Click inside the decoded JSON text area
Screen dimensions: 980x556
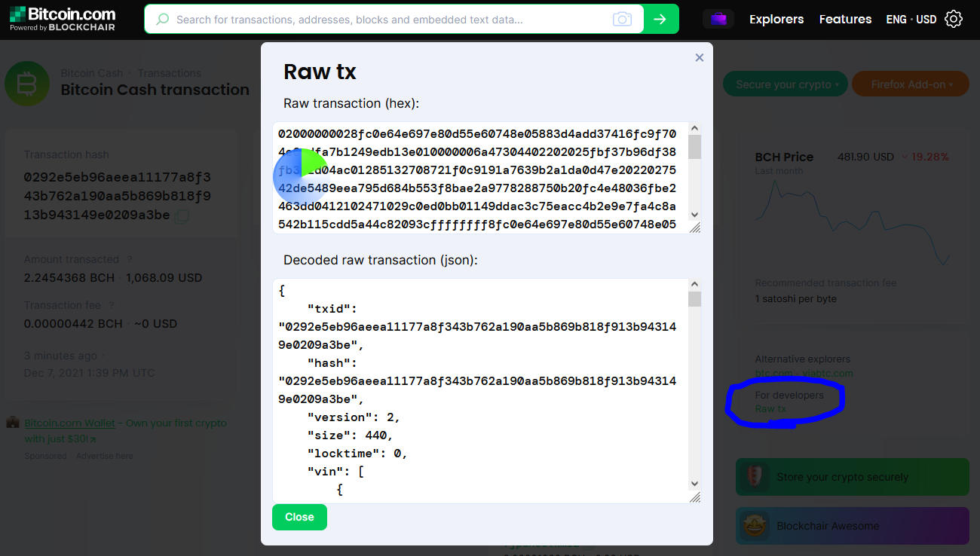481,390
